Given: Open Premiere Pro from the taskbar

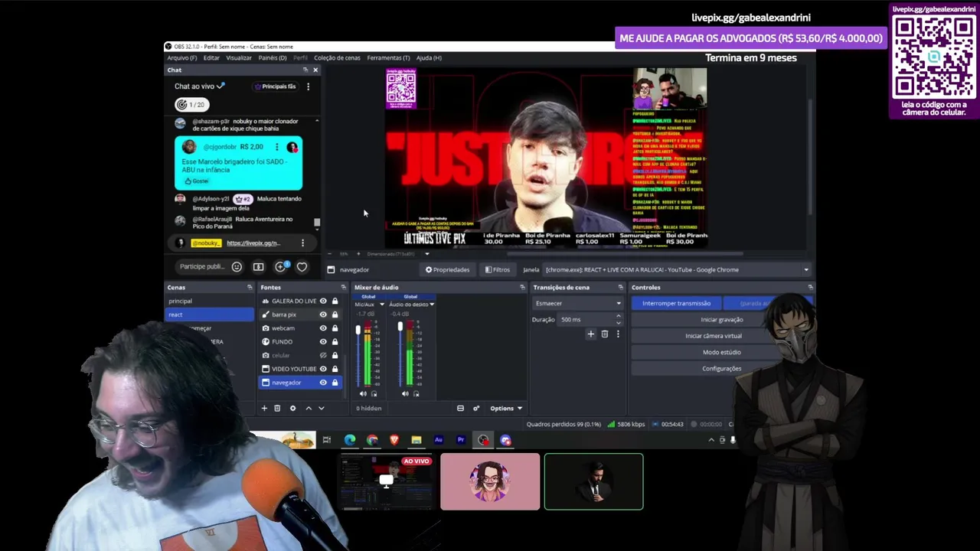Looking at the screenshot, I should (461, 439).
